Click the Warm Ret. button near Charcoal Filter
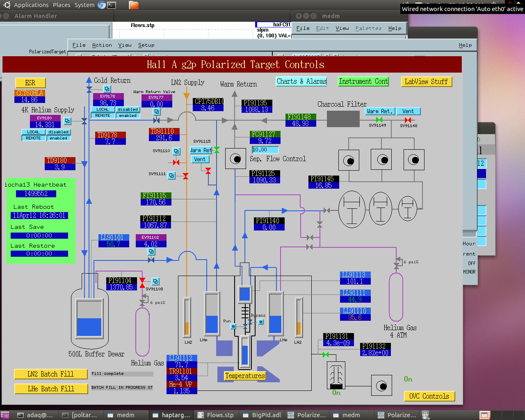525x420 pixels. coord(380,111)
